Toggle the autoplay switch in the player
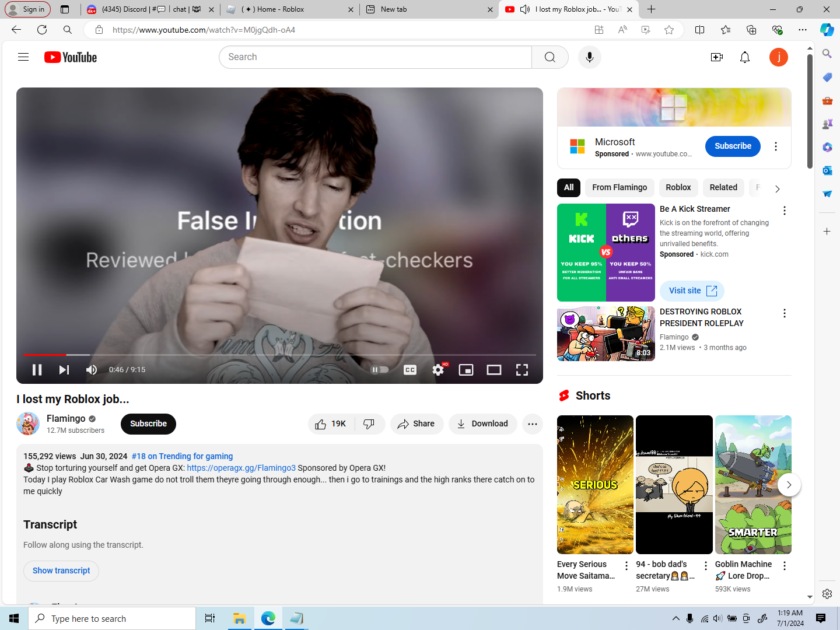 pos(380,370)
